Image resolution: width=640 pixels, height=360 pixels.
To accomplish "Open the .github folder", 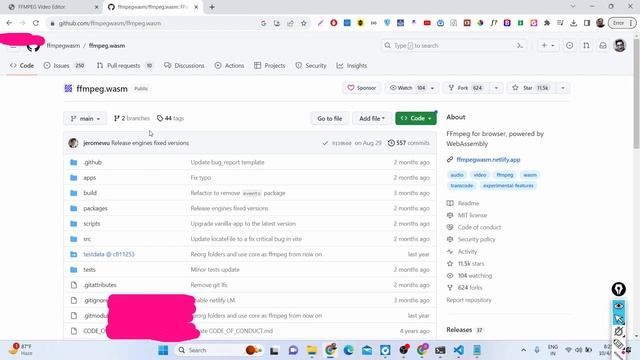I will [x=93, y=162].
